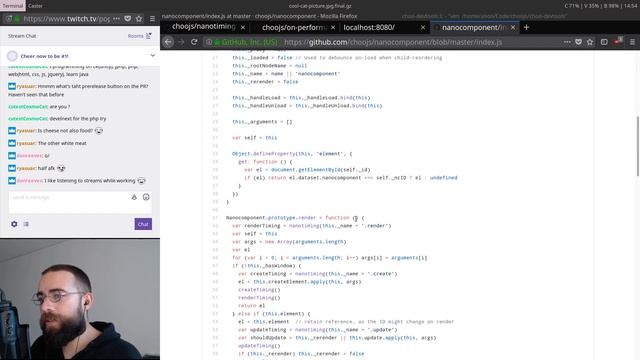
Task: Click username on 'are you ?' chat message
Action: tap(28, 107)
